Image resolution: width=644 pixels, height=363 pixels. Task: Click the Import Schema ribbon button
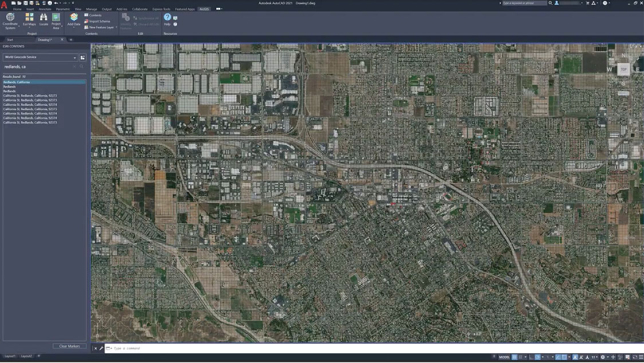point(97,21)
